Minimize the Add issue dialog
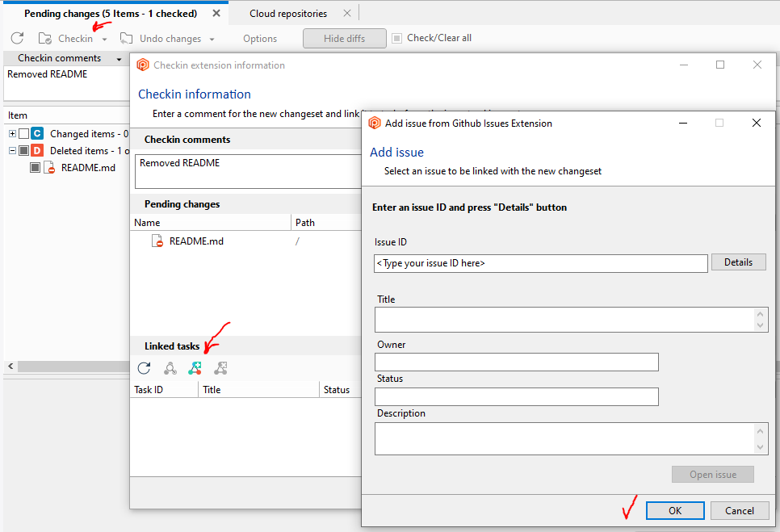Viewport: 780px width, 532px height. [683, 123]
